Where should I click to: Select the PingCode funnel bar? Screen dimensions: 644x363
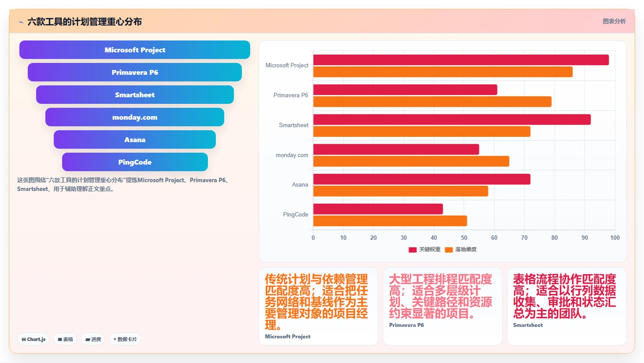[135, 162]
